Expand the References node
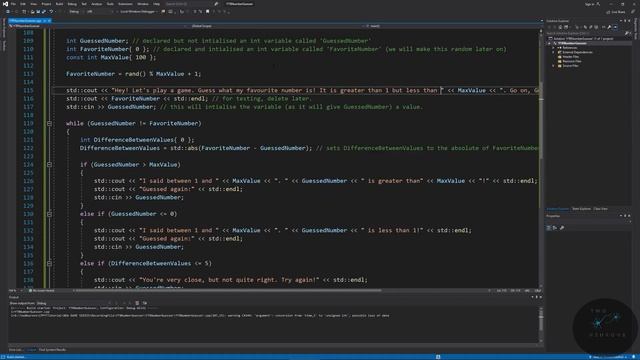 click(x=553, y=48)
